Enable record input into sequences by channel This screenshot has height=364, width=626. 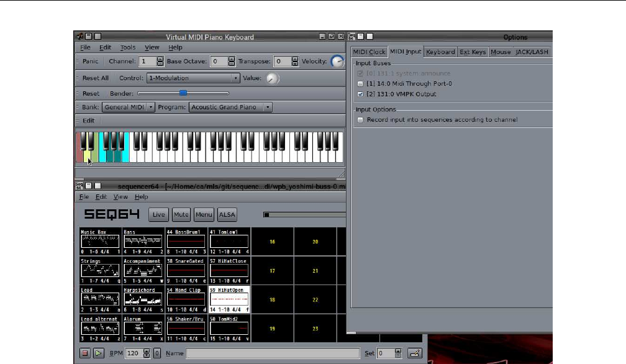(360, 120)
